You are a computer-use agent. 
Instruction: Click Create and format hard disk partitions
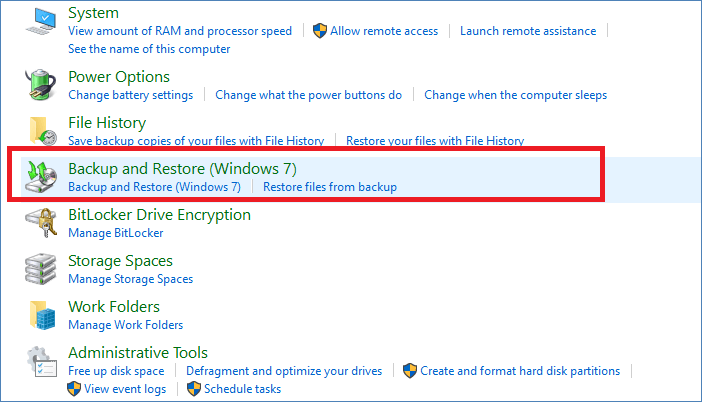[x=520, y=371]
